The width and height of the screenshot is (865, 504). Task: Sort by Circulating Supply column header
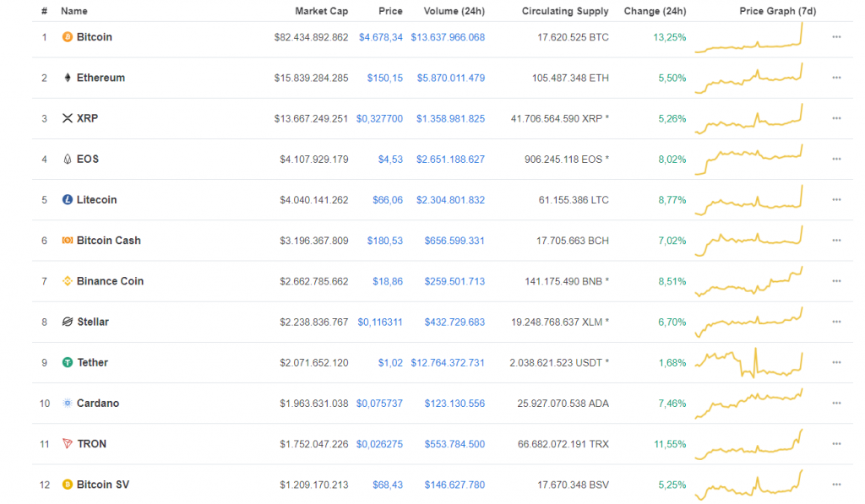565,11
